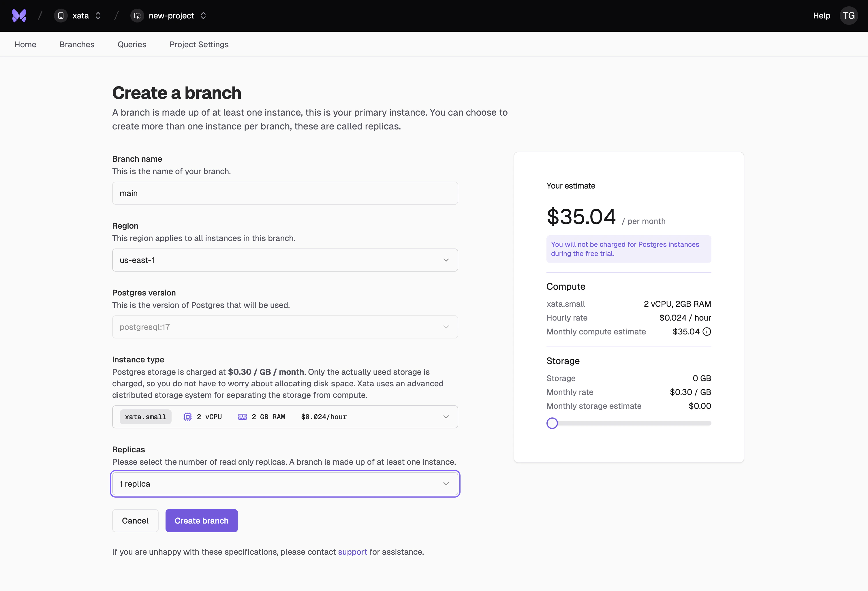The image size is (868, 591).
Task: Click the info icon beside monthly compute estimate
Action: 707,332
